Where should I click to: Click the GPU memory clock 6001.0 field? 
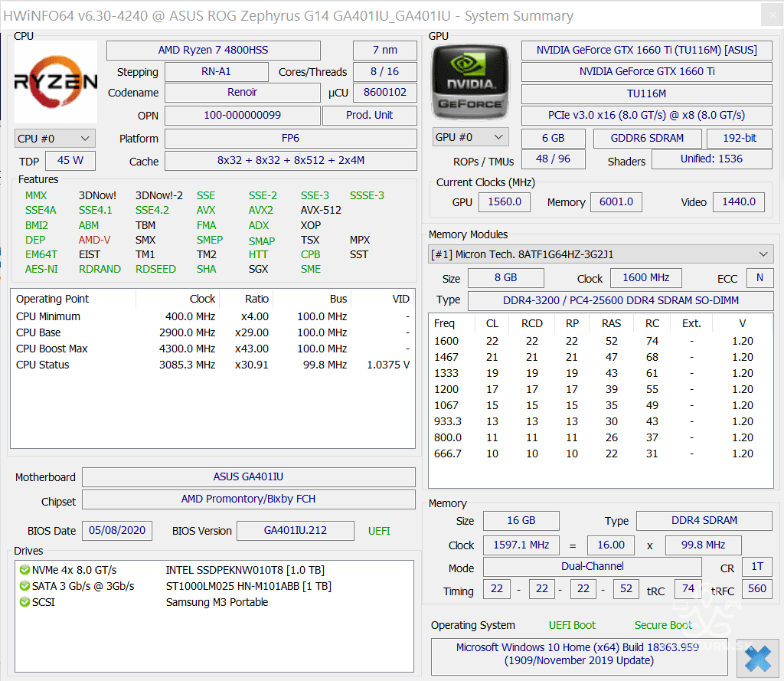[616, 202]
